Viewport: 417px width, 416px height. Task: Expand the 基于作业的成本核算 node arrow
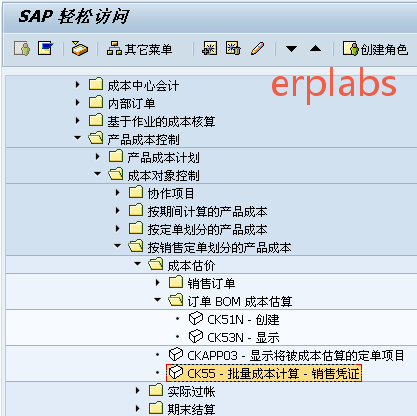coord(77,121)
